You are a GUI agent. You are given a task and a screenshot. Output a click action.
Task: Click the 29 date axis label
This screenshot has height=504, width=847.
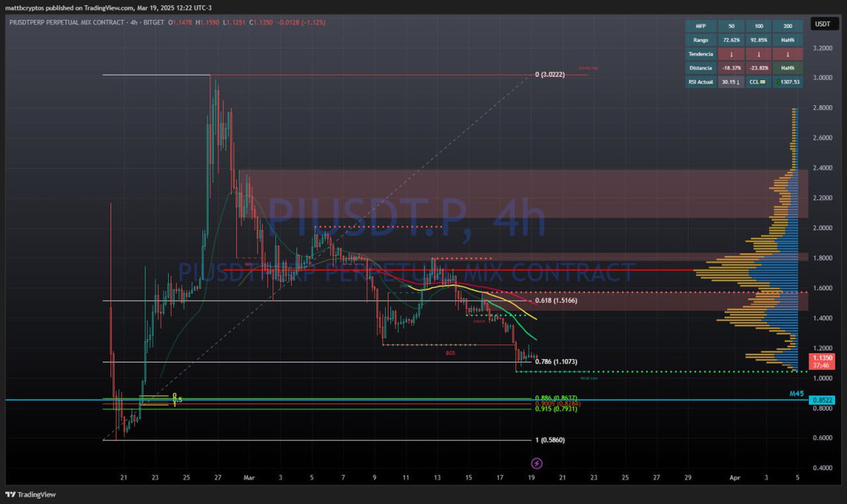(x=687, y=478)
